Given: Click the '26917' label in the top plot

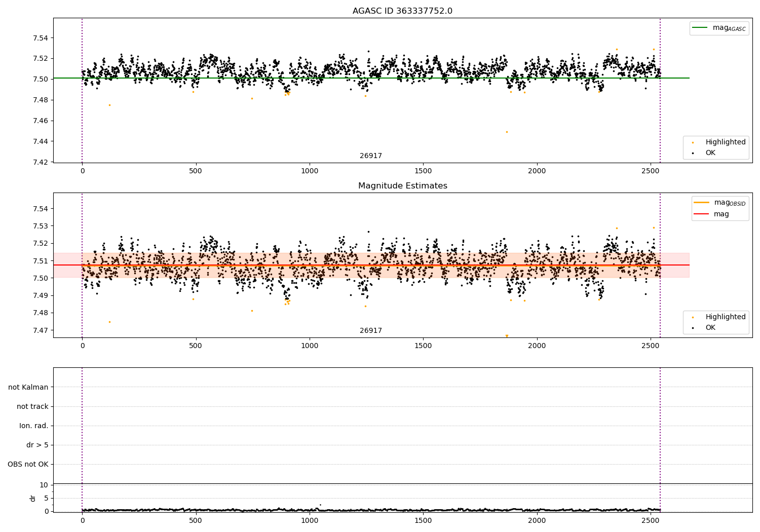Looking at the screenshot, I should (371, 156).
